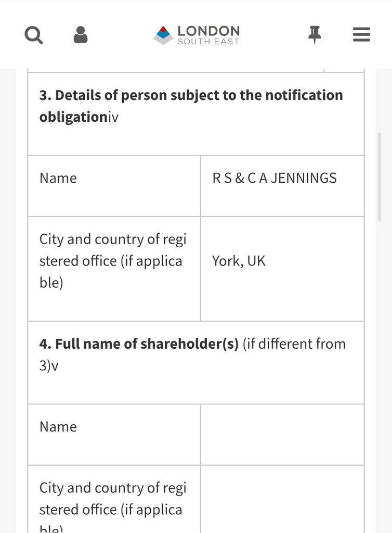The image size is (392, 533).
Task: Click the pin icon in header
Action: 315,35
